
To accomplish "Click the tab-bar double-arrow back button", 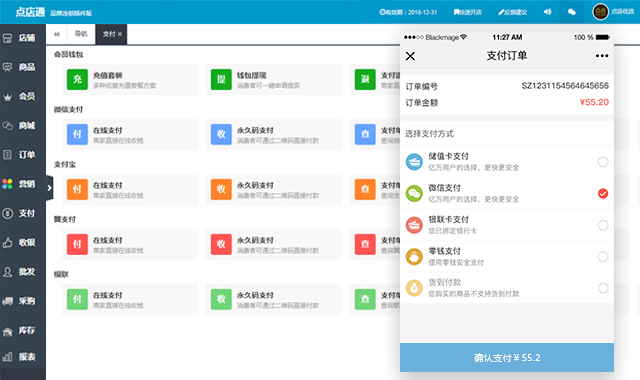I will pyautogui.click(x=57, y=34).
